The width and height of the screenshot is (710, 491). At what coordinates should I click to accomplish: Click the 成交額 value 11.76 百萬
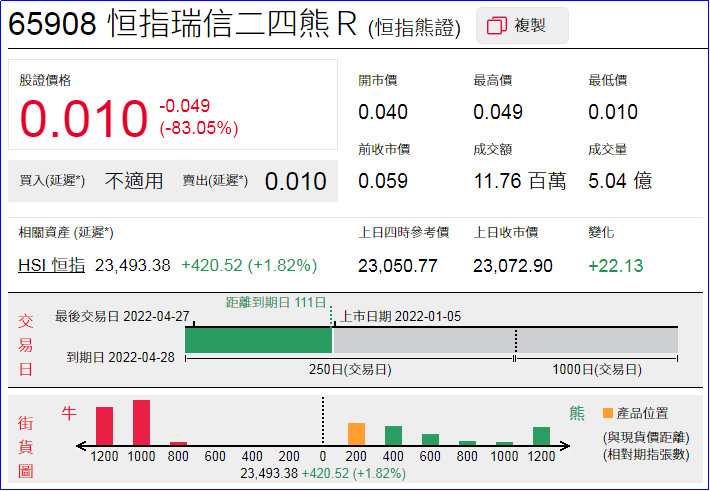point(519,181)
